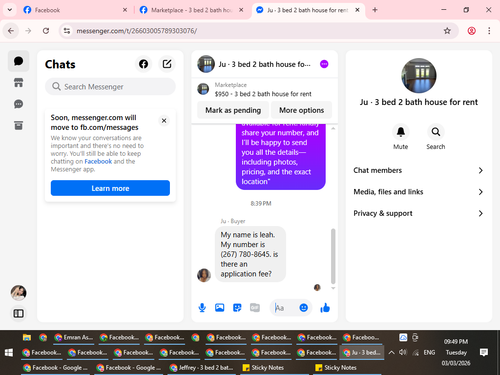This screenshot has width=500, height=375.
Task: Follow the Facebook link in the notice
Action: coord(98,161)
